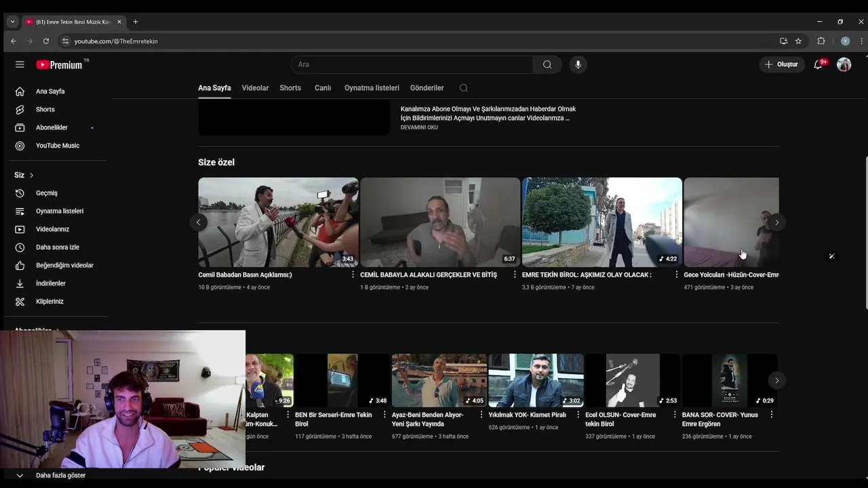
Task: Open the notifications bell
Action: pos(818,64)
